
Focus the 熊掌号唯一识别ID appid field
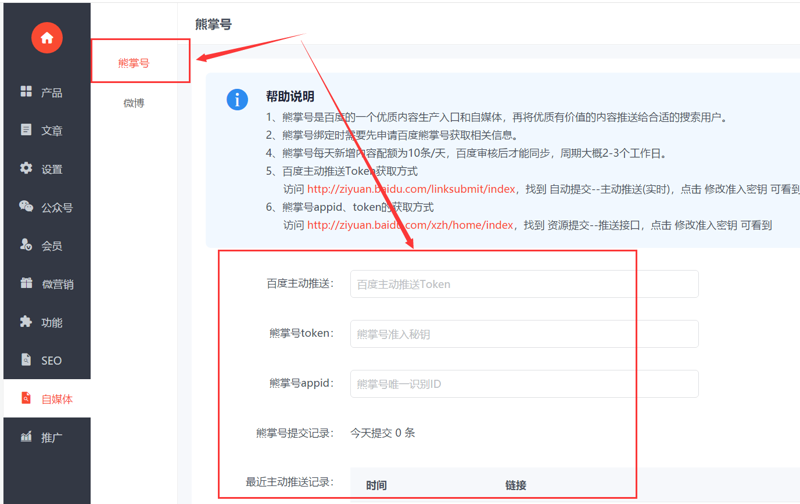[524, 384]
